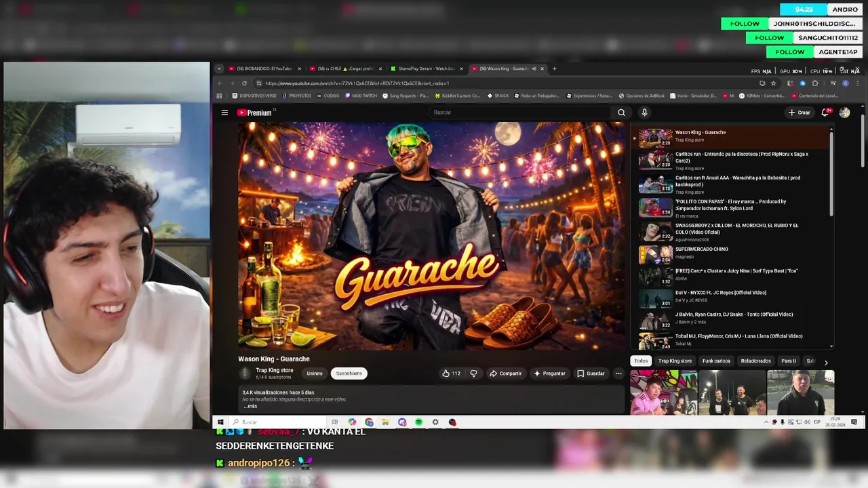
Task: Show hidden system tray icons
Action: coord(766,422)
